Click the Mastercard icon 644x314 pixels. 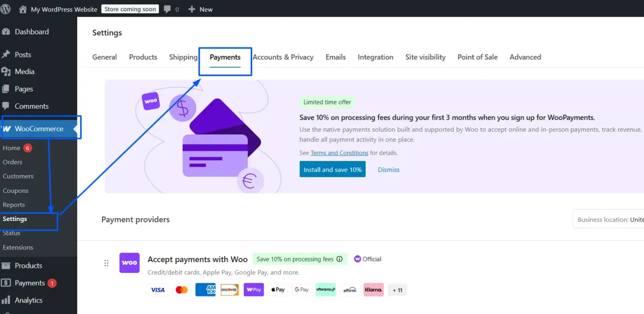pos(182,290)
